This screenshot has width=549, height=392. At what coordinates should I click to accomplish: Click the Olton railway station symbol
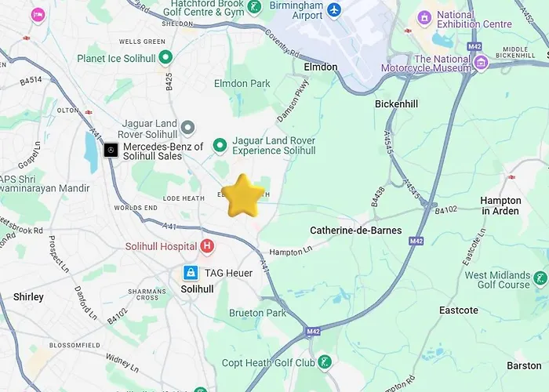(x=89, y=112)
